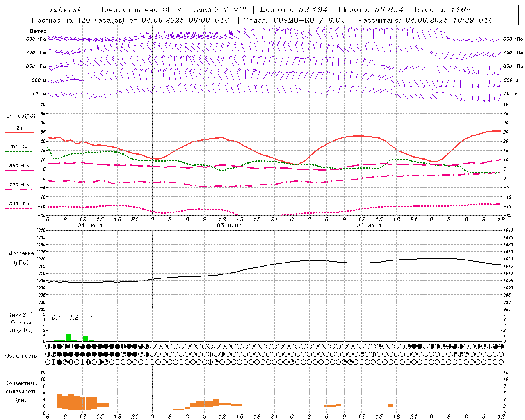Click the 0.1 precipitation total value
The height and width of the screenshot is (420, 525).
point(56,318)
